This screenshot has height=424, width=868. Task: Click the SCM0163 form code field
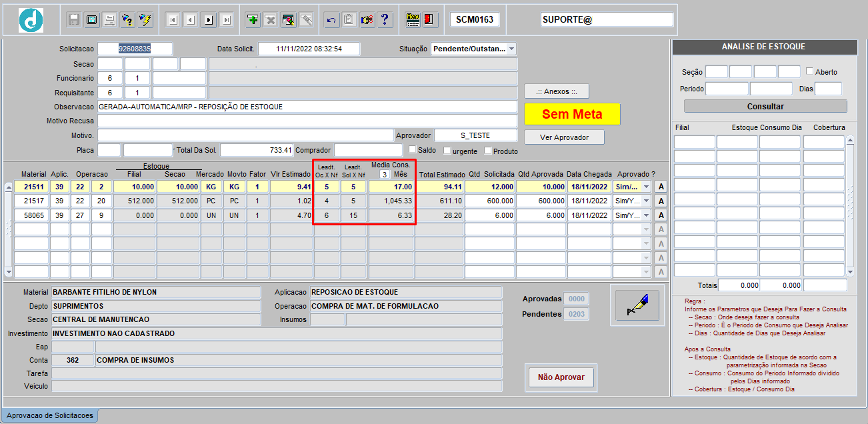point(475,19)
